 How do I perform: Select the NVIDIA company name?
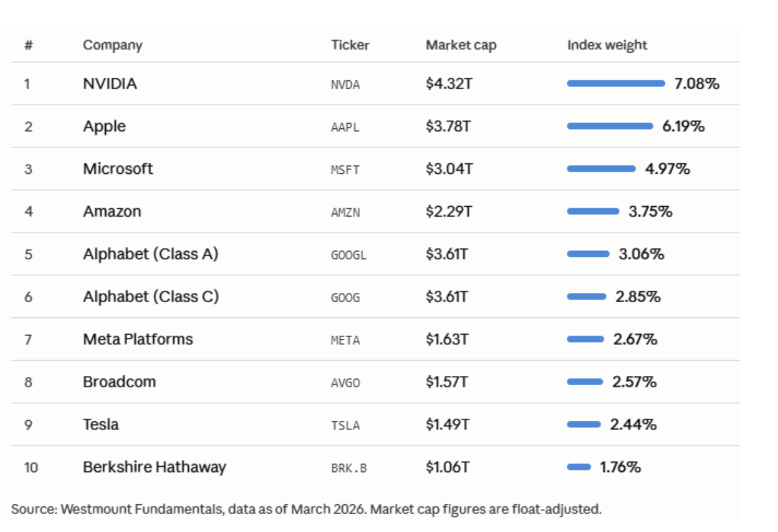tap(110, 84)
